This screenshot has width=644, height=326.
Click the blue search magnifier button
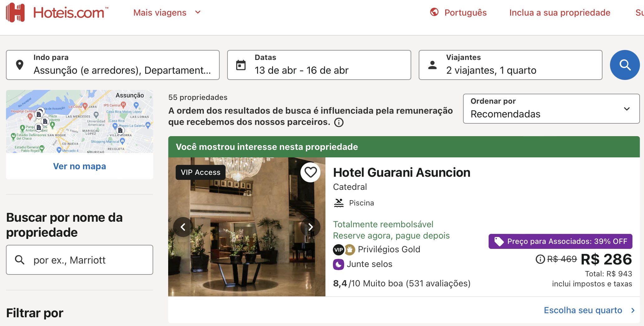pyautogui.click(x=625, y=65)
